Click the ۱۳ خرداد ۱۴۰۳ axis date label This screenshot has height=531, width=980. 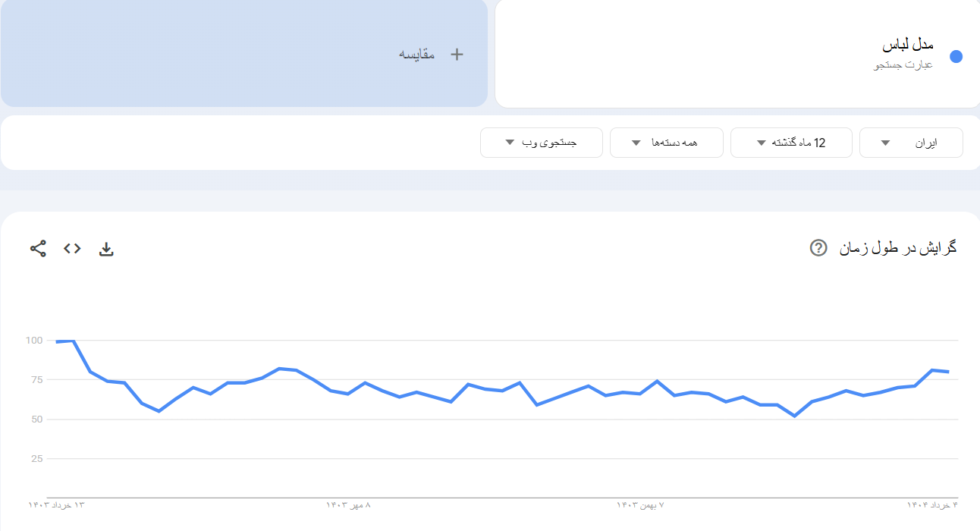tap(57, 505)
